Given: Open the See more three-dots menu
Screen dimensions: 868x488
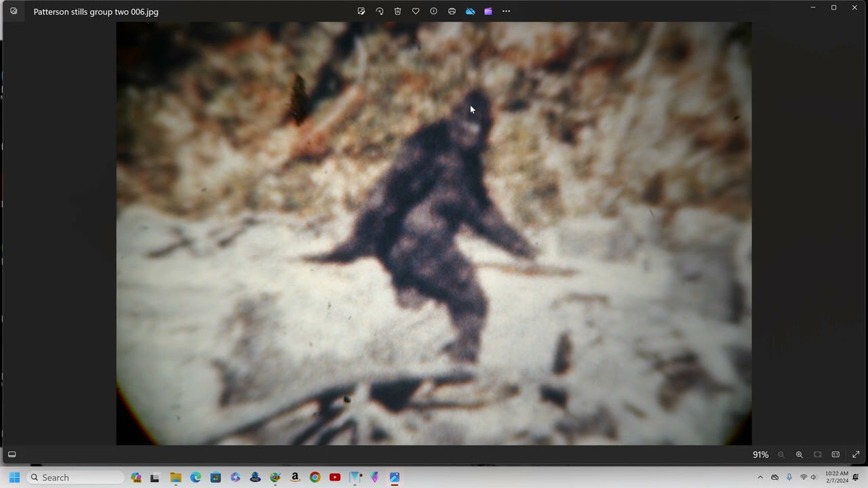Looking at the screenshot, I should [x=506, y=11].
